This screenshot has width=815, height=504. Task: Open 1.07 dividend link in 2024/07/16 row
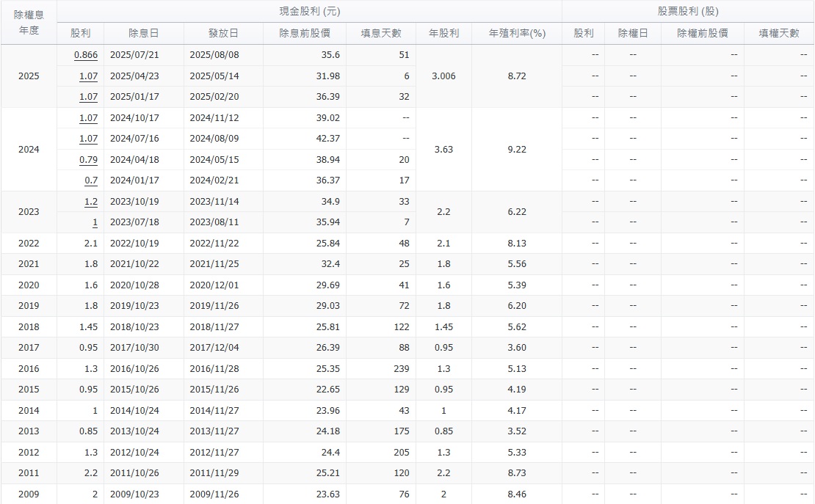(x=88, y=139)
